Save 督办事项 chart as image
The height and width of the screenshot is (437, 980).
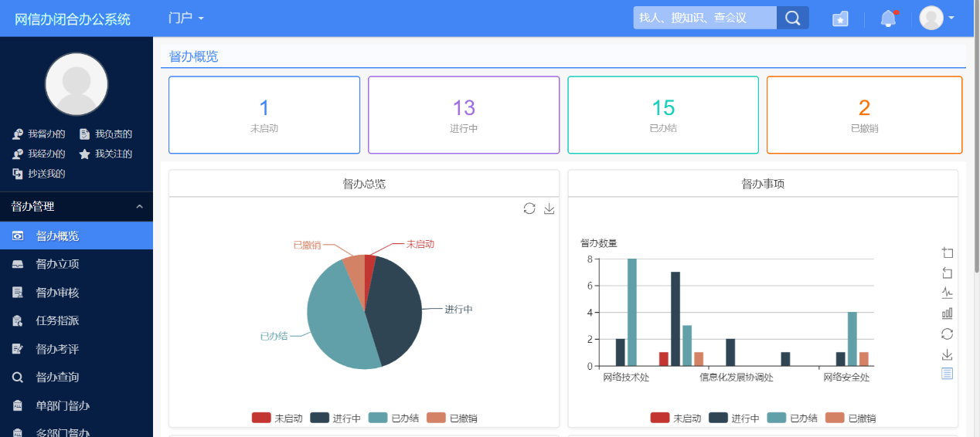coord(948,354)
